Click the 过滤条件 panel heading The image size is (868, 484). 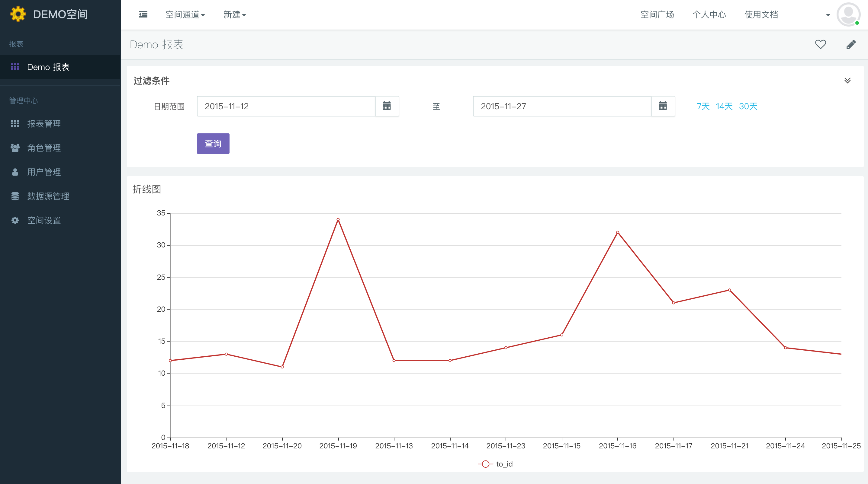pyautogui.click(x=151, y=81)
